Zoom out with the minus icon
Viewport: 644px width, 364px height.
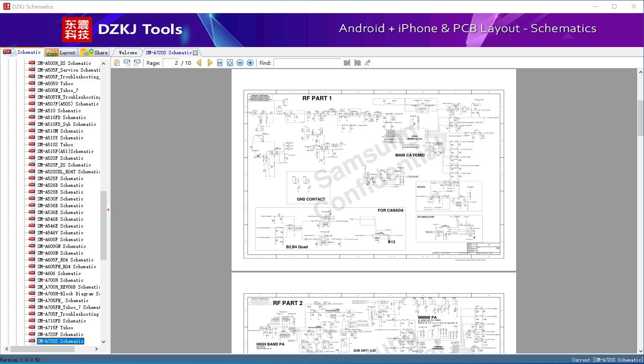tap(240, 63)
